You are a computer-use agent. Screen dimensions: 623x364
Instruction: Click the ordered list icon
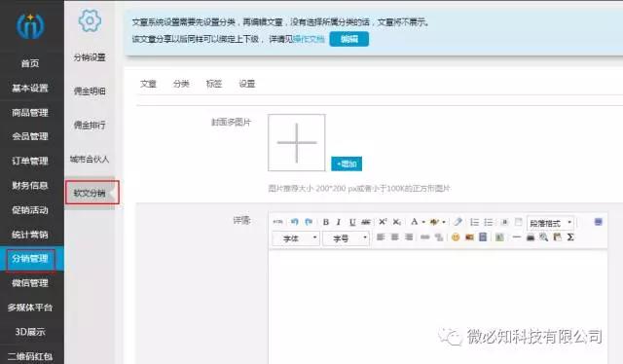coord(474,222)
